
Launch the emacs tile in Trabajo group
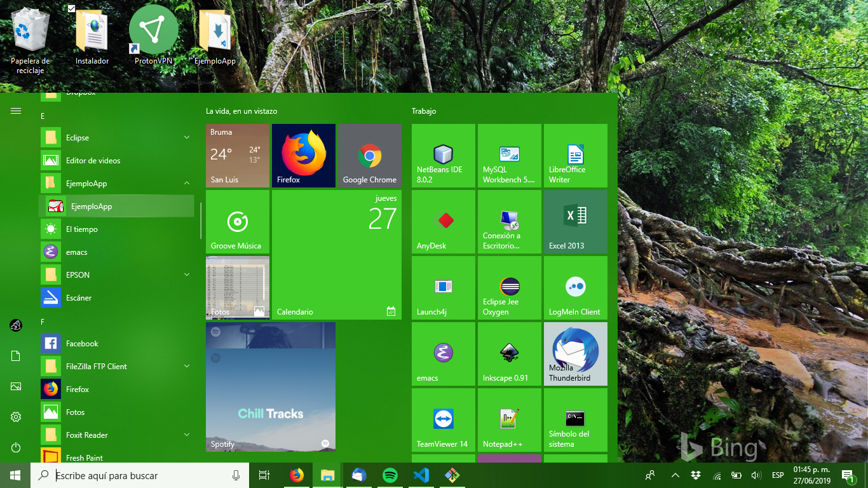click(444, 354)
